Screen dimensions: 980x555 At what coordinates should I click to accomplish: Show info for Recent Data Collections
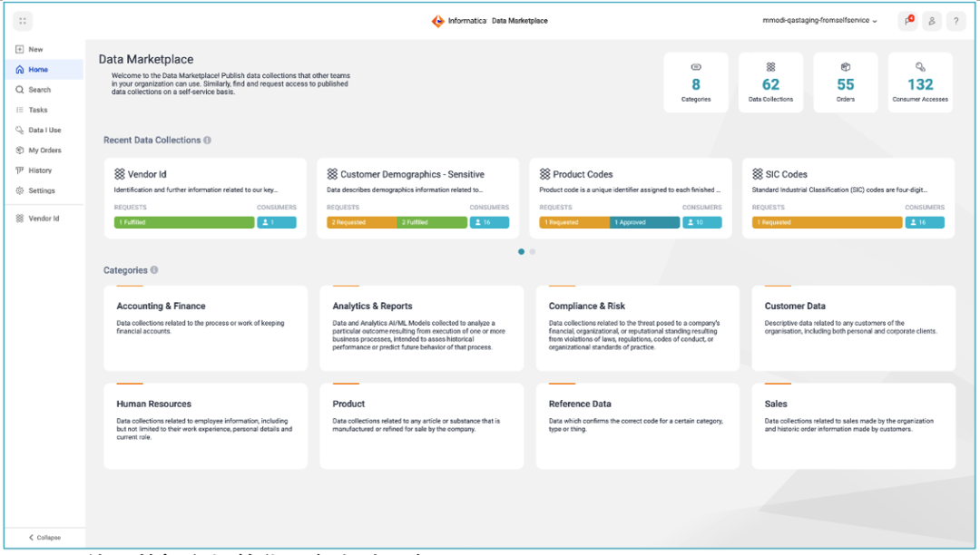click(208, 141)
